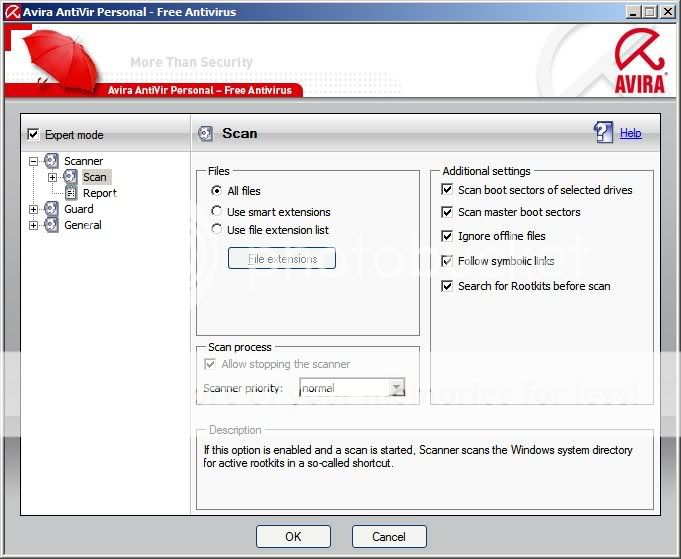Image resolution: width=681 pixels, height=559 pixels.
Task: Click the rootkit description text
Action: pos(418,456)
